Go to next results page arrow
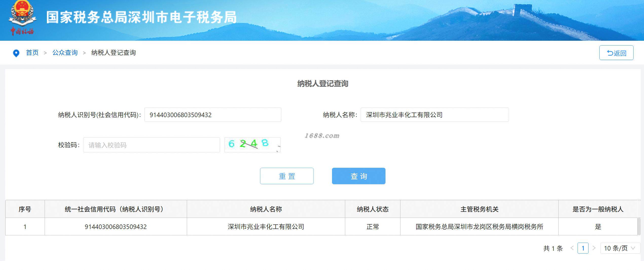 [x=594, y=248]
